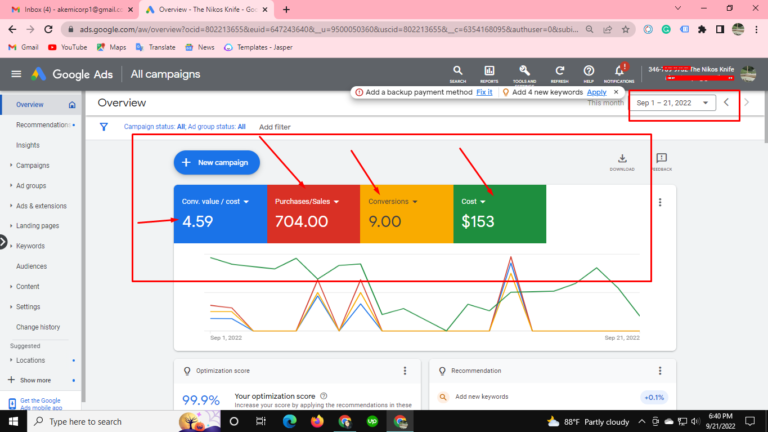The height and width of the screenshot is (432, 768).
Task: Click the Fix it payment link
Action: (484, 92)
